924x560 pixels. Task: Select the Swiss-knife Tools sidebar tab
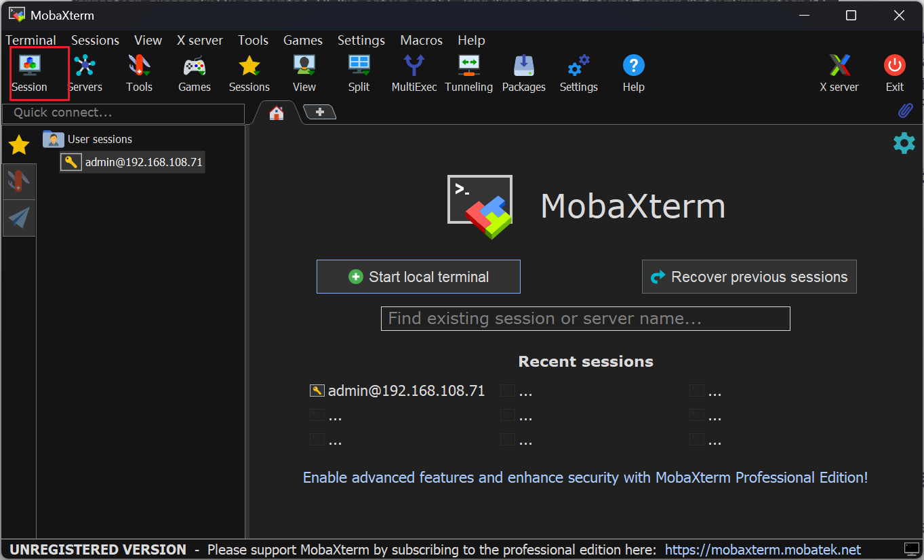[x=19, y=181]
